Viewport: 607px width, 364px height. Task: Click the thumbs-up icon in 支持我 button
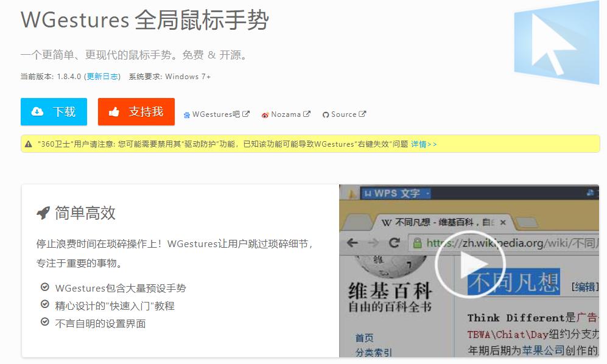114,112
